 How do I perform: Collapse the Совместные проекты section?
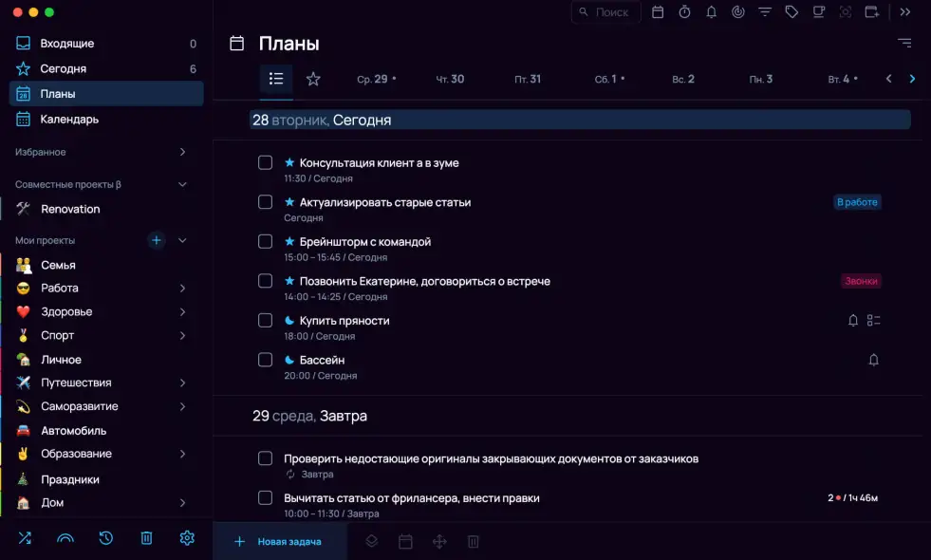click(x=182, y=183)
